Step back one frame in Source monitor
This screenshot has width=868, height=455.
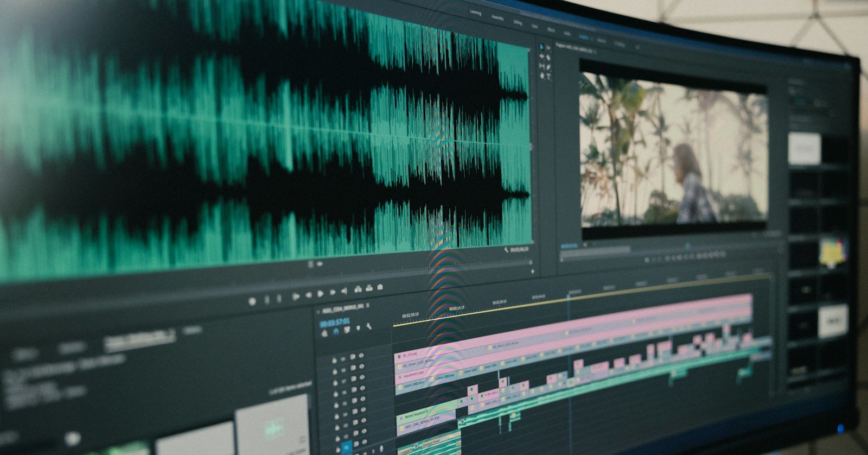[x=309, y=295]
